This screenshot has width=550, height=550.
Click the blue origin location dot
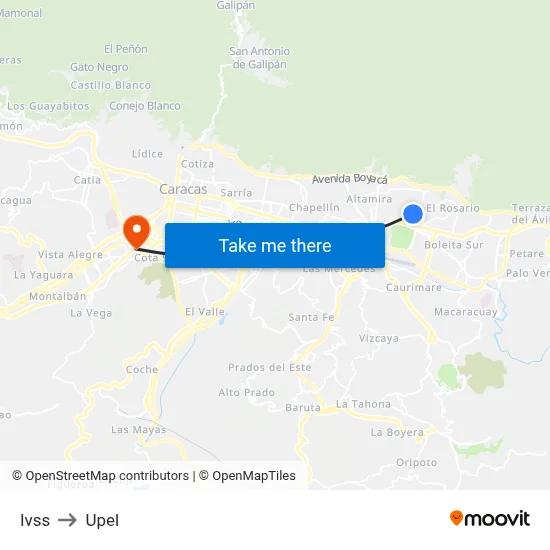tap(413, 214)
